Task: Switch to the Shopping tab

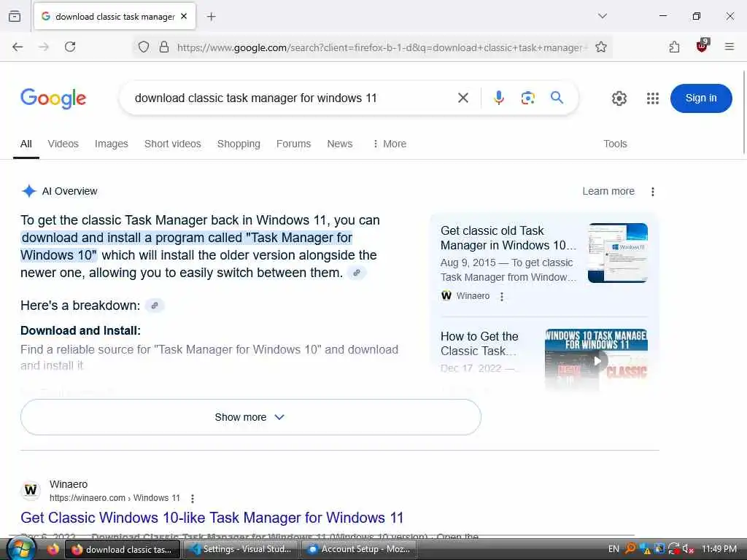Action: (239, 144)
